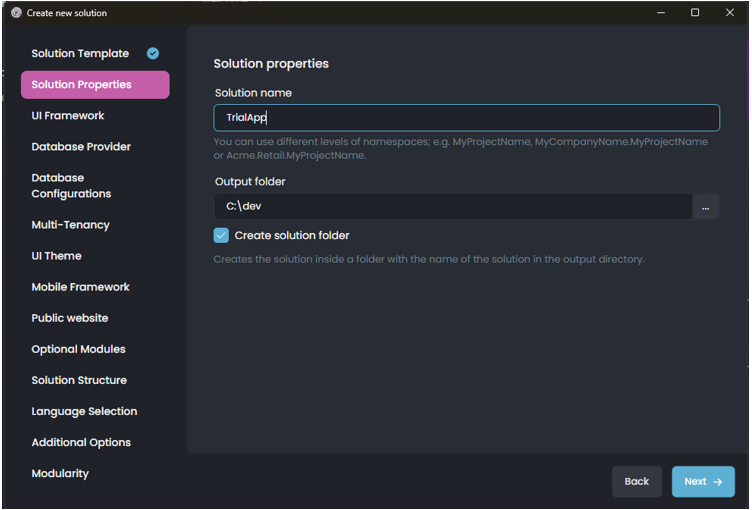Click the app logo icon in title bar
The width and height of the screenshot is (752, 510).
click(15, 13)
